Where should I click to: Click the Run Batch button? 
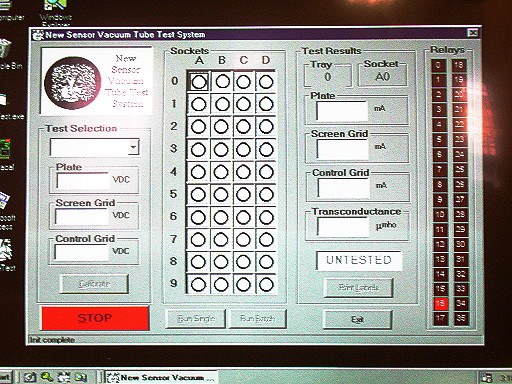(257, 319)
